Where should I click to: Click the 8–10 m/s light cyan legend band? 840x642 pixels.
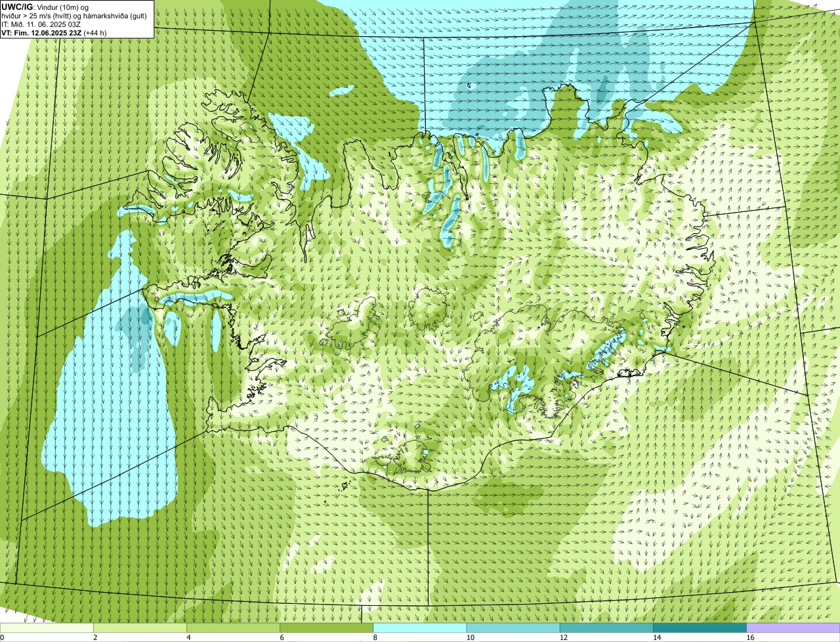pyautogui.click(x=420, y=628)
